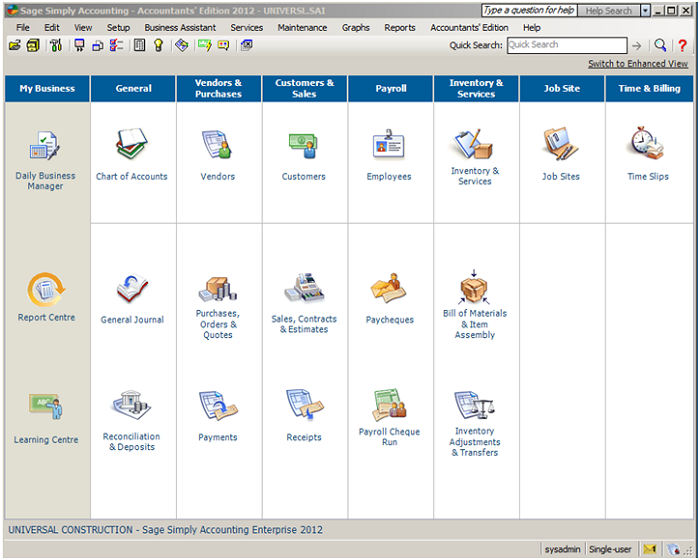
Task: Open the Learning Centre icon
Action: 46,406
